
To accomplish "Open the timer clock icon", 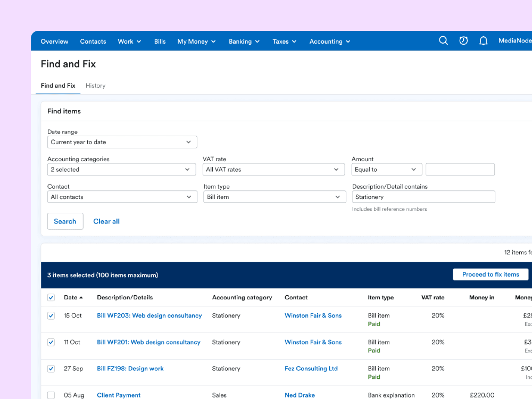I will [x=463, y=41].
